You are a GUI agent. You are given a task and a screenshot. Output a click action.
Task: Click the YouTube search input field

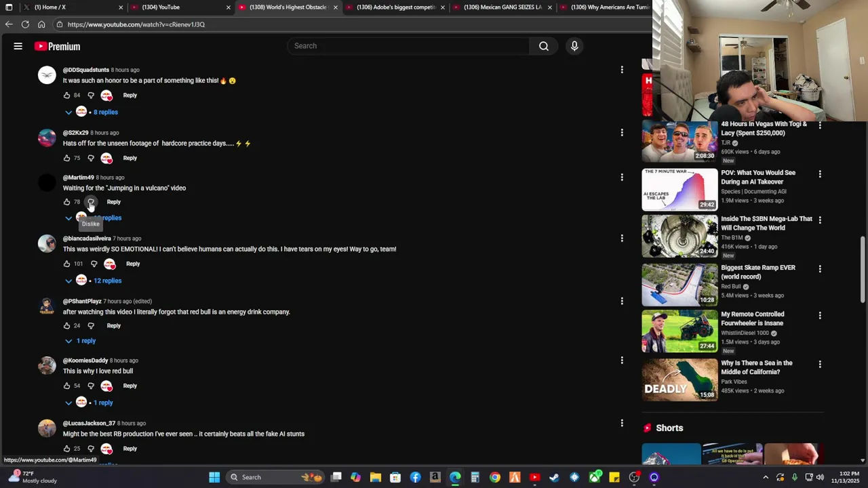[x=408, y=46]
